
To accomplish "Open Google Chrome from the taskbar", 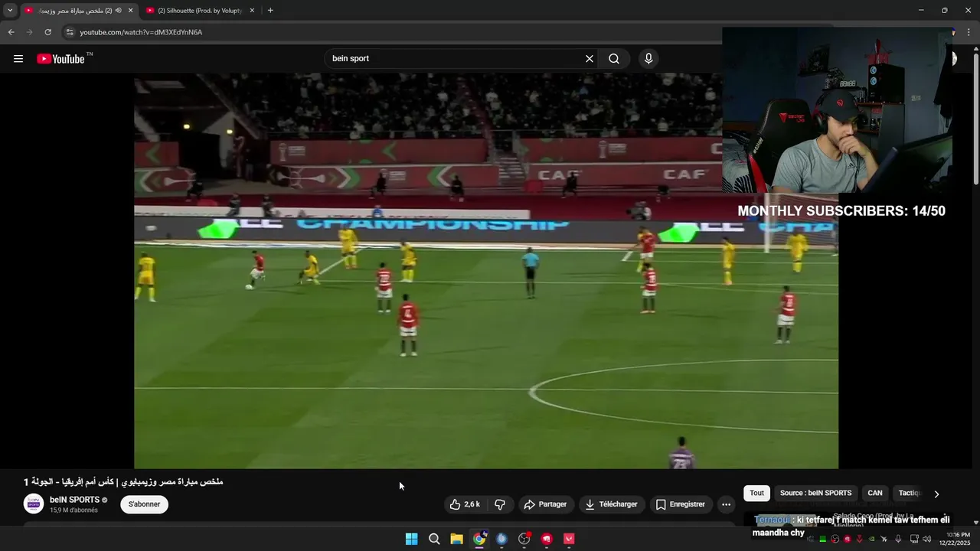I will tap(479, 539).
